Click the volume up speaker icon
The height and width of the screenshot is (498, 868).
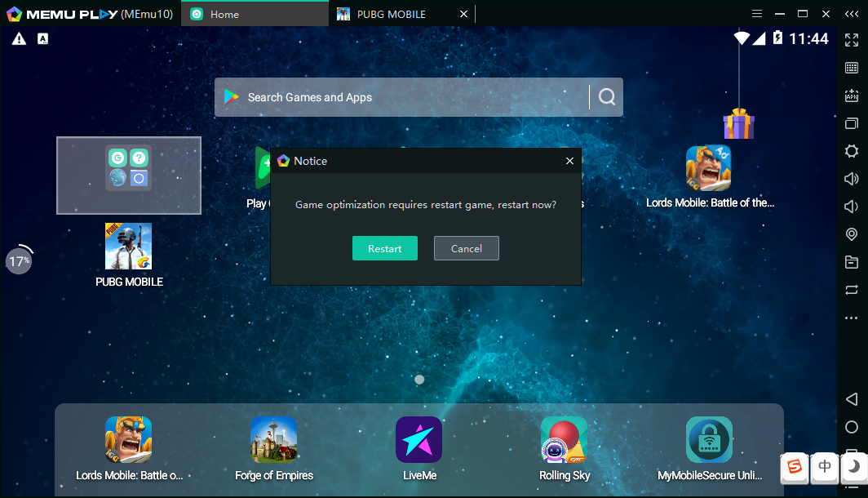coord(851,179)
